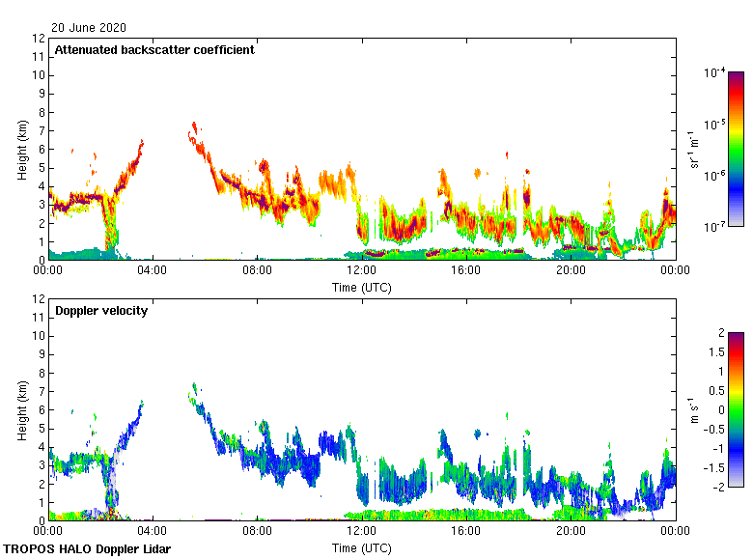Click the 10⁻⁴ tick on backscatter color scale

714,73
